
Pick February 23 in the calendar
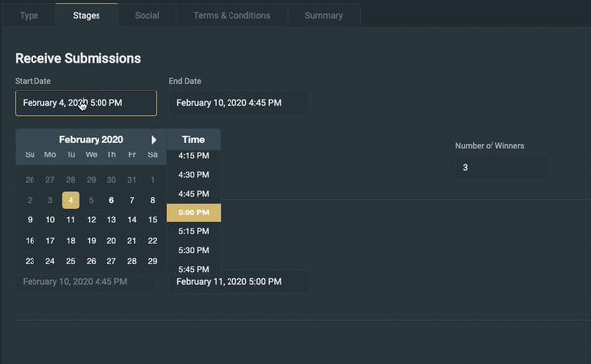30,261
